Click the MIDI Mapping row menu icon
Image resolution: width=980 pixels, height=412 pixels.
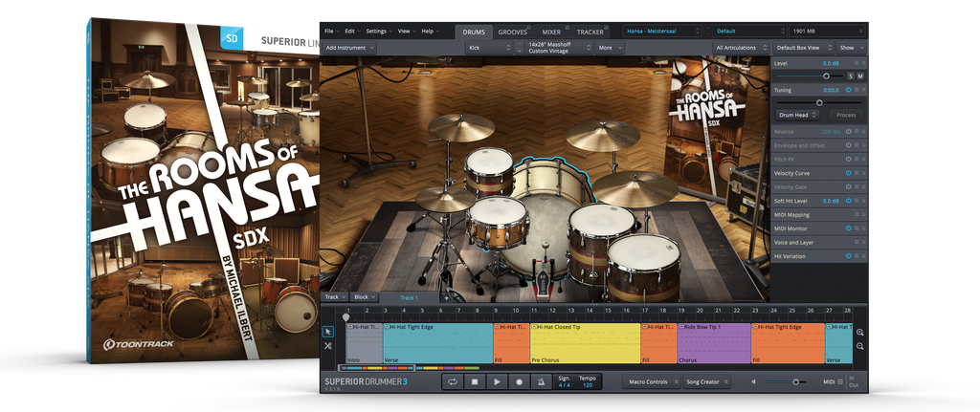[x=857, y=215]
